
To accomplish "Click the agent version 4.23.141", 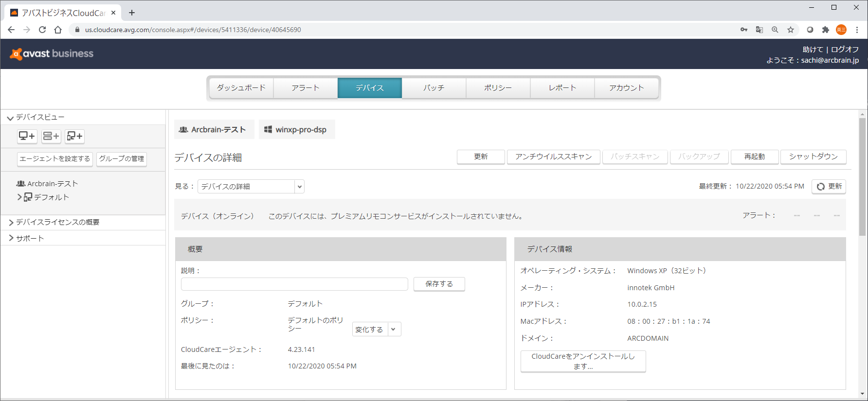I will tap(301, 349).
